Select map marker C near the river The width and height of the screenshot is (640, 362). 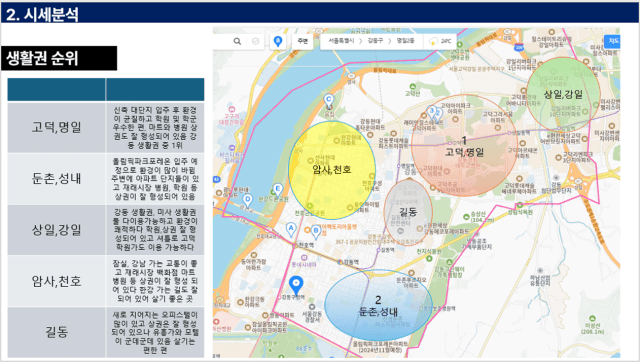coord(329,100)
